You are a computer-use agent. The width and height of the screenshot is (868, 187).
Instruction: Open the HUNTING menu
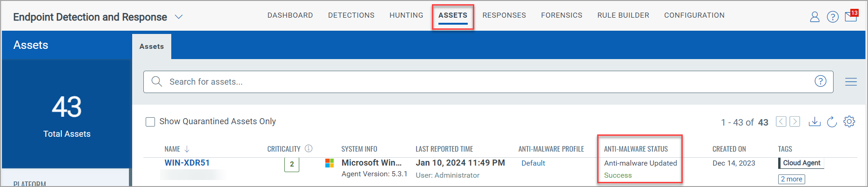406,15
